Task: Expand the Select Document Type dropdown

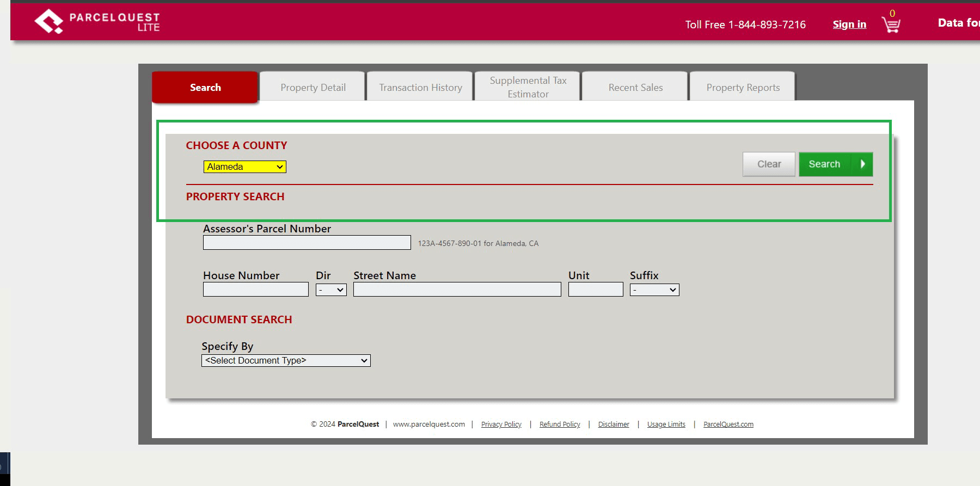Action: (x=286, y=360)
